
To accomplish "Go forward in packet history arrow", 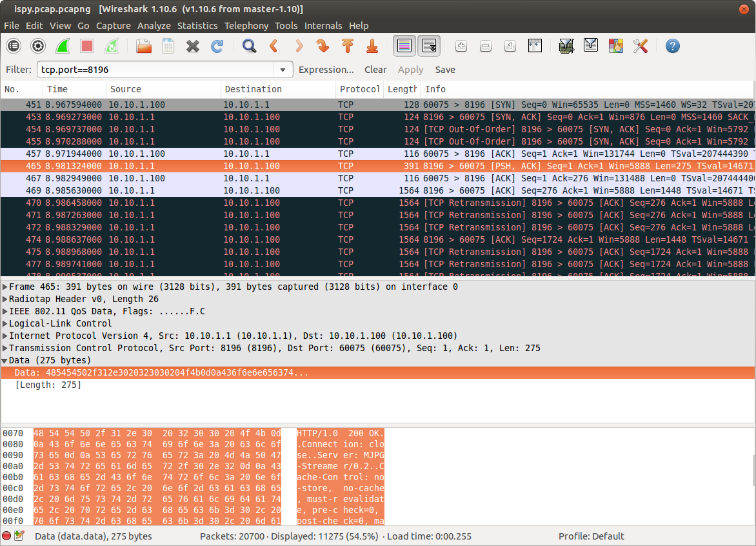I will [299, 46].
